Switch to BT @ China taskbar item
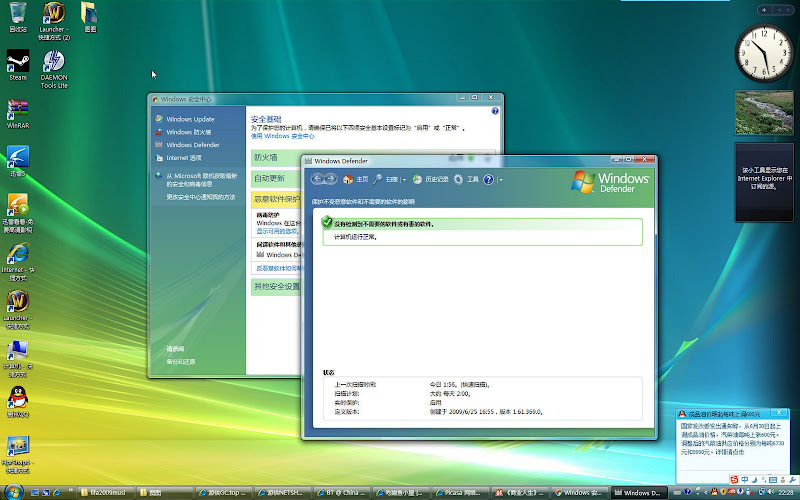The image size is (800, 500). (340, 492)
